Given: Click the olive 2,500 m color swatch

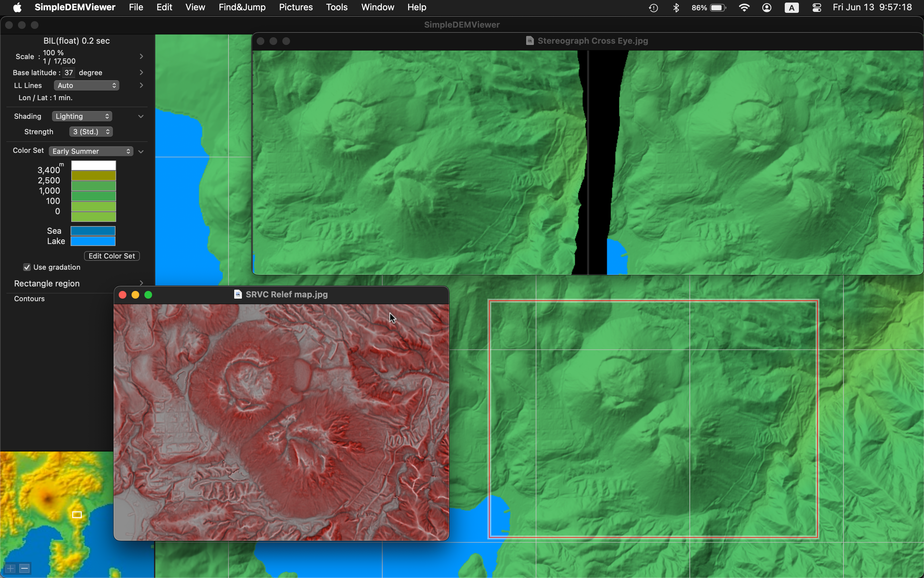Looking at the screenshot, I should coord(94,176).
